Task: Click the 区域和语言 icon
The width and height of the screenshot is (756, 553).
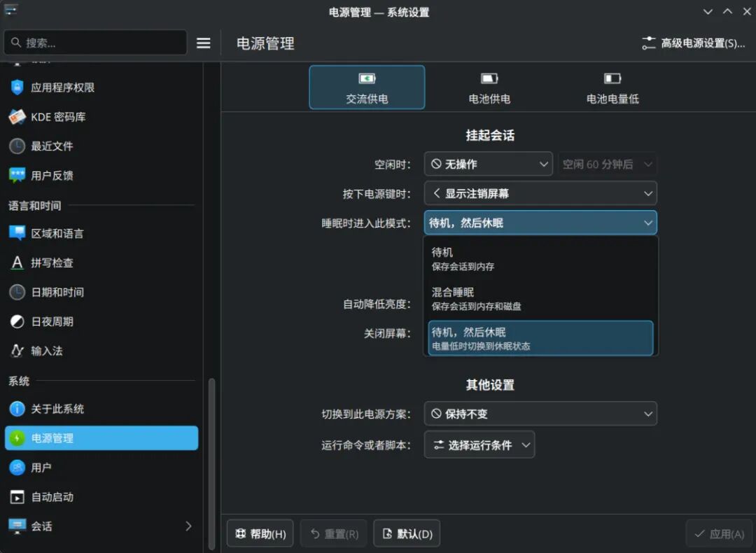Action: click(x=17, y=233)
